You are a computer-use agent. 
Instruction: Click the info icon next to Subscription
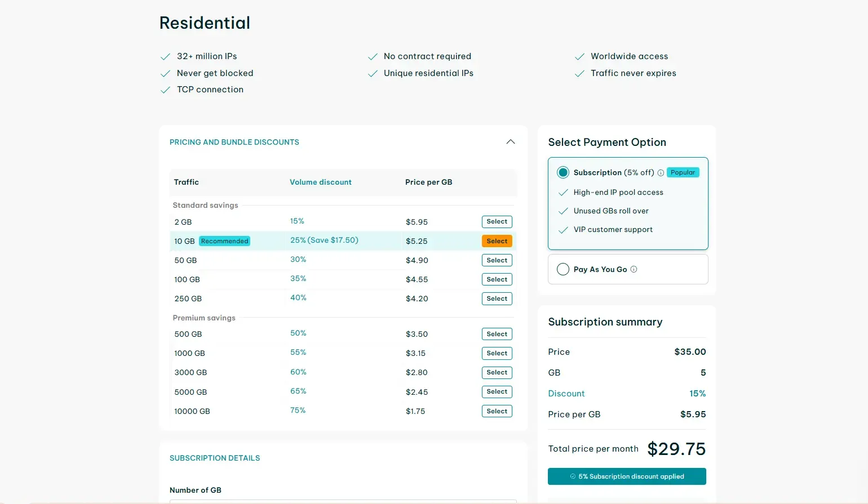coord(661,173)
